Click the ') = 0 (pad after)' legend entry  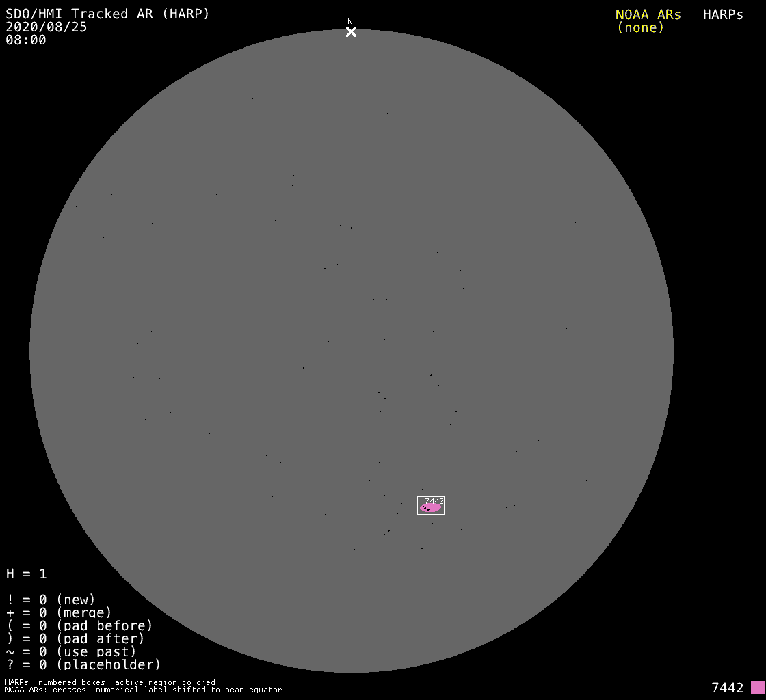[75, 638]
